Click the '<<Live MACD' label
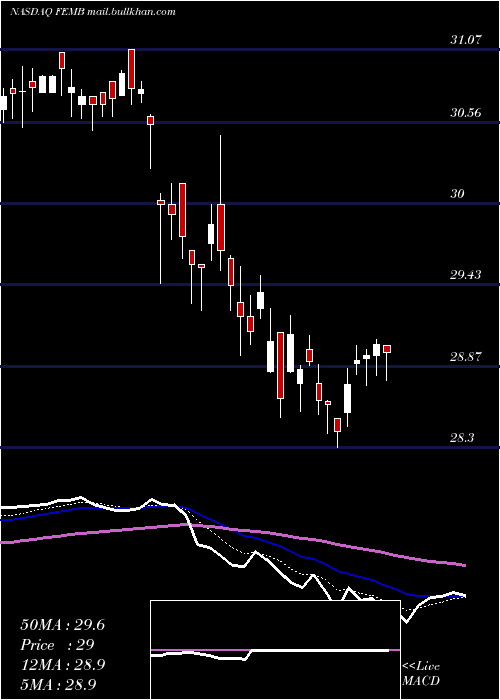 point(421,673)
